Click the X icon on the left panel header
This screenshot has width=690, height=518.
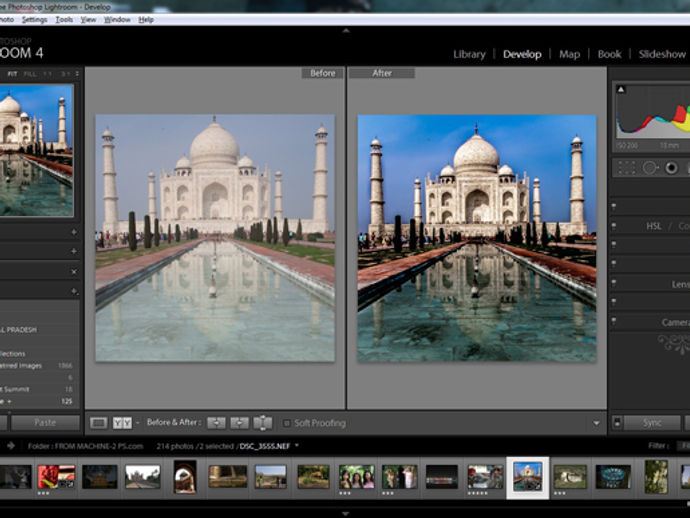point(74,272)
